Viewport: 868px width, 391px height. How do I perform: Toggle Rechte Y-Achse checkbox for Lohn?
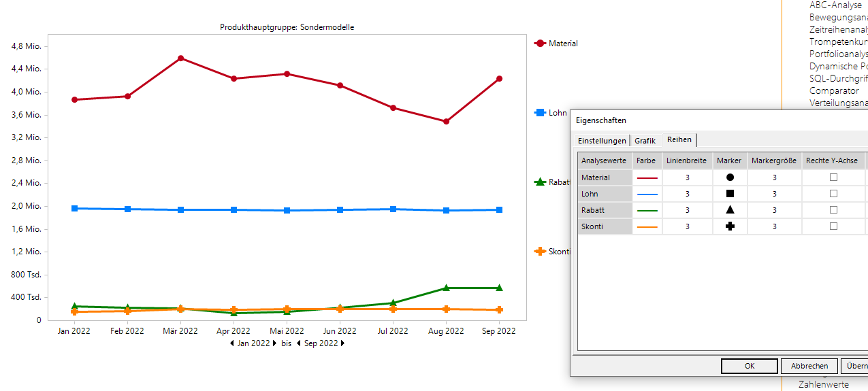[833, 194]
